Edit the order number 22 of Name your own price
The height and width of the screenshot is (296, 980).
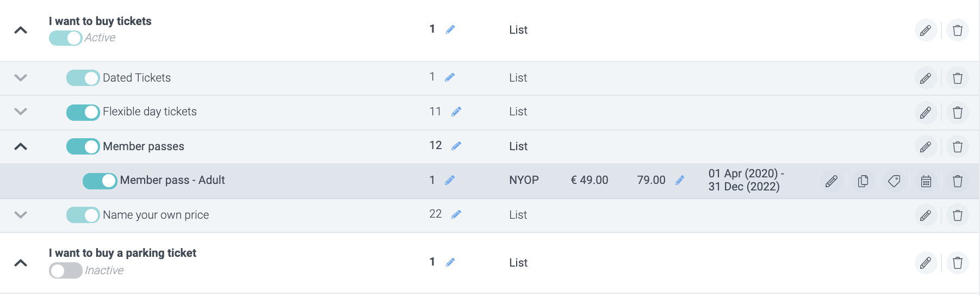456,214
